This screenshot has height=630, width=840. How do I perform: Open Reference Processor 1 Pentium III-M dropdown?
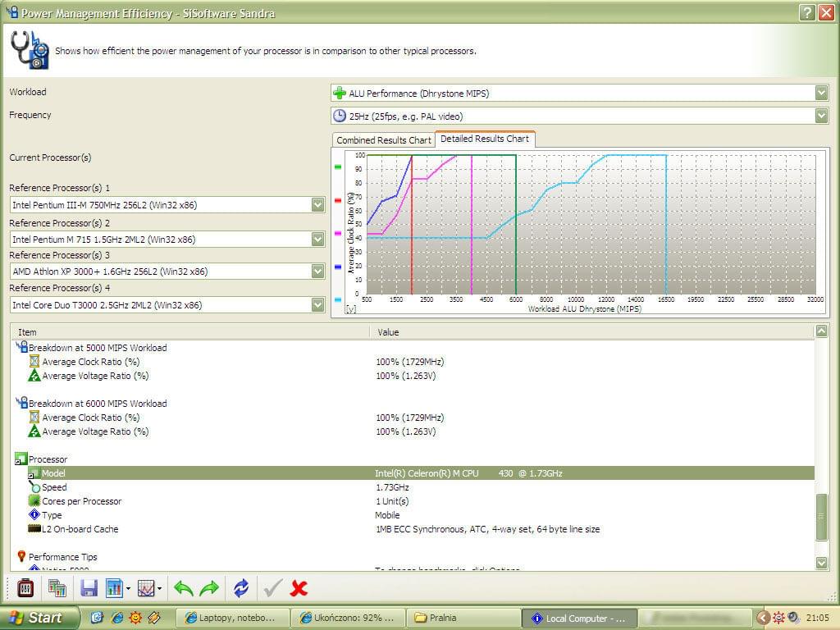(x=317, y=205)
